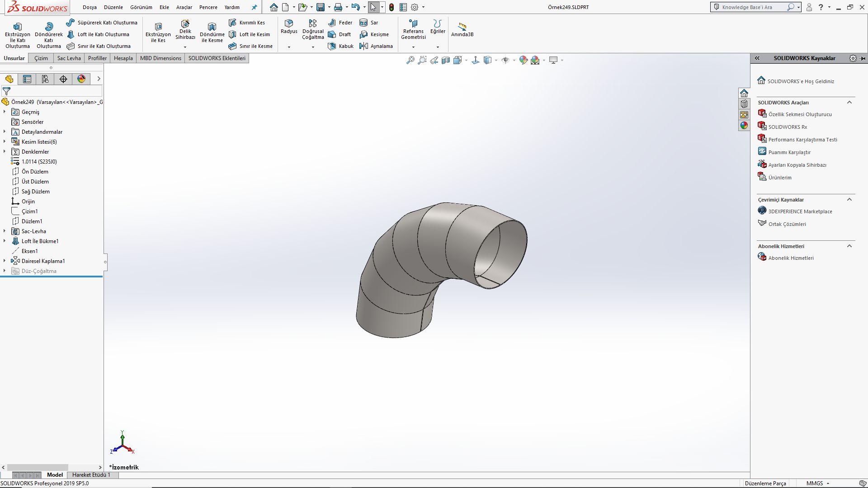868x488 pixels.
Task: Collapse Abonelik Hizmetleri section
Action: point(849,246)
